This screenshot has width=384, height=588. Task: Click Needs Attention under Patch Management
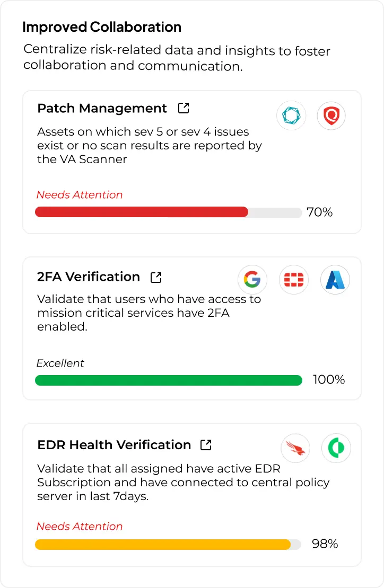80,195
